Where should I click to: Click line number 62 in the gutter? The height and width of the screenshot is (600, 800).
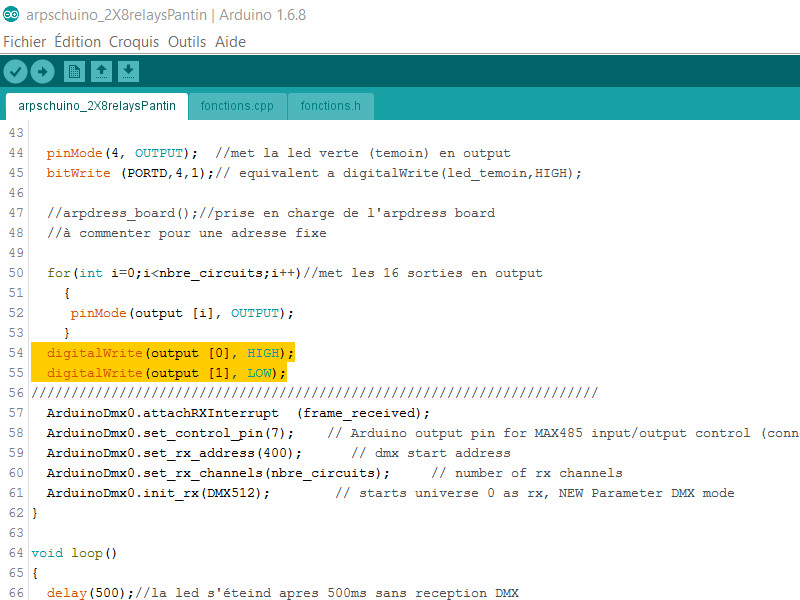click(16, 513)
